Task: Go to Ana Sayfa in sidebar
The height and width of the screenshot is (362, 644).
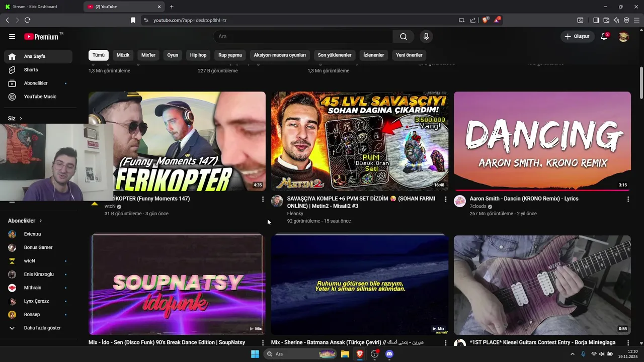Action: (38, 56)
